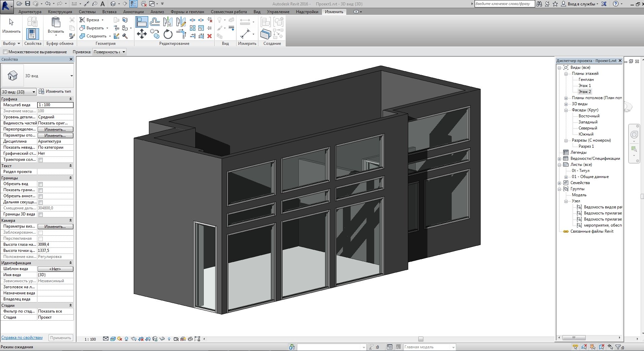
Task: Activate the Align tool icon
Action: [141, 22]
